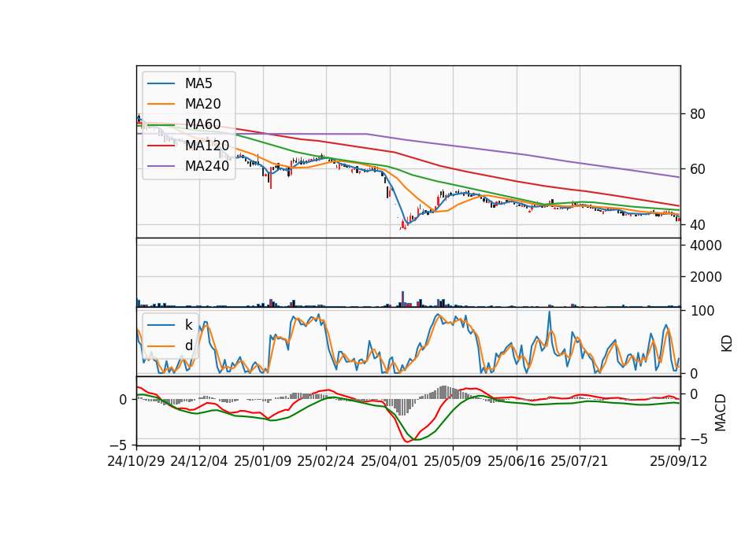
Task: Click the MA60 legend label
Action: coord(203,124)
